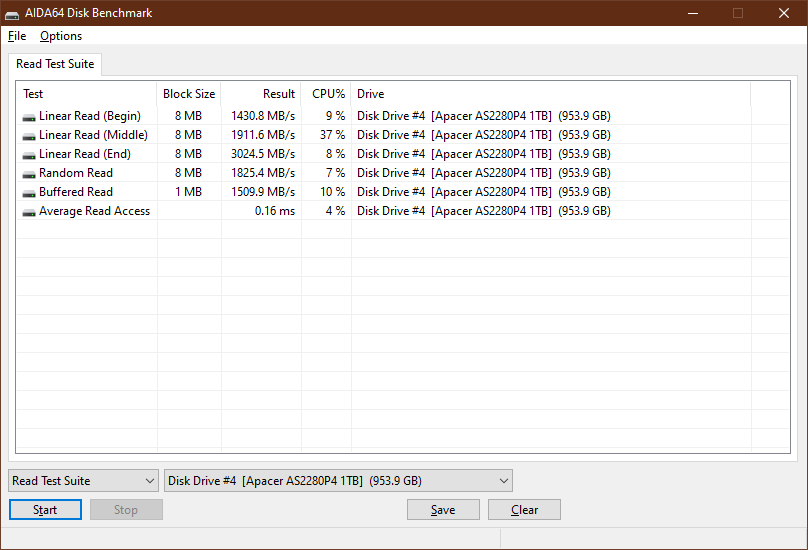Image resolution: width=808 pixels, height=550 pixels.
Task: Minimize the AIDA64 Disk Benchmark window
Action: [x=693, y=13]
